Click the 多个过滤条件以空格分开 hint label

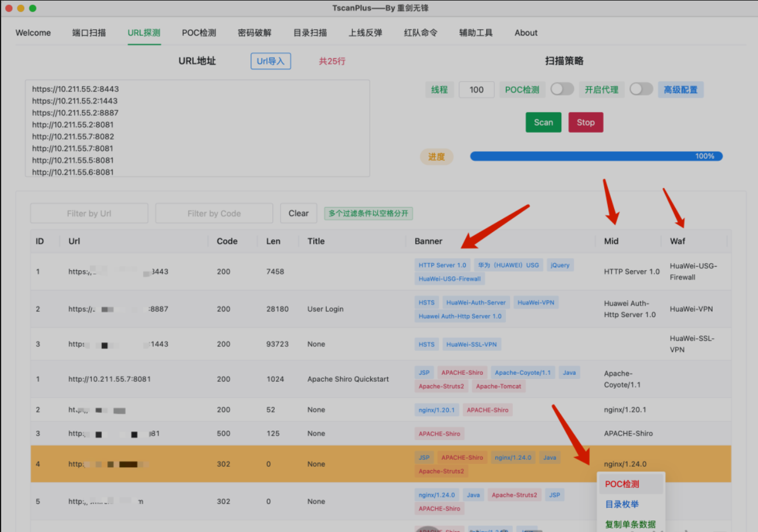pos(369,214)
